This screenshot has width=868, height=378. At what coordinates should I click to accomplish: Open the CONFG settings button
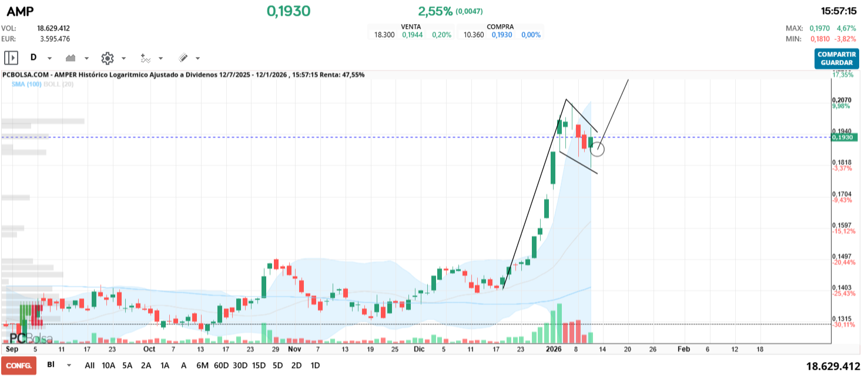[x=18, y=365]
